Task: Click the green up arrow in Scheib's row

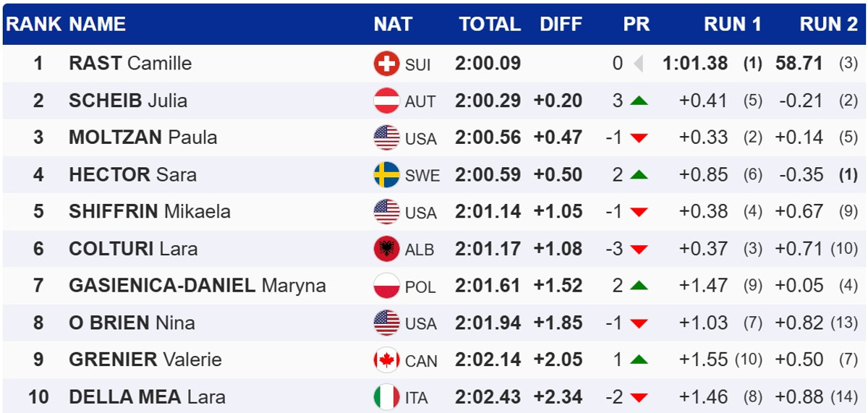Action: (x=638, y=101)
